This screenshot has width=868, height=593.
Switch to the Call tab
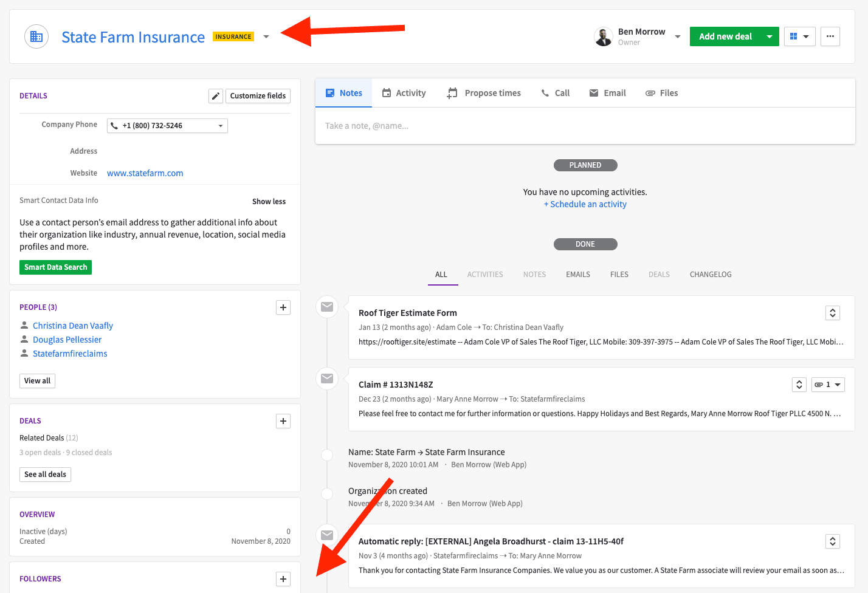click(555, 93)
